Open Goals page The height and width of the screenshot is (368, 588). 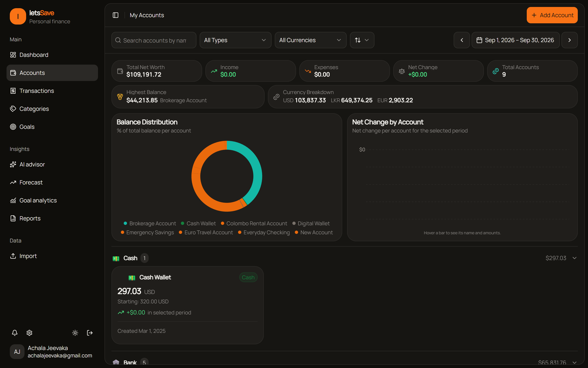(52, 127)
